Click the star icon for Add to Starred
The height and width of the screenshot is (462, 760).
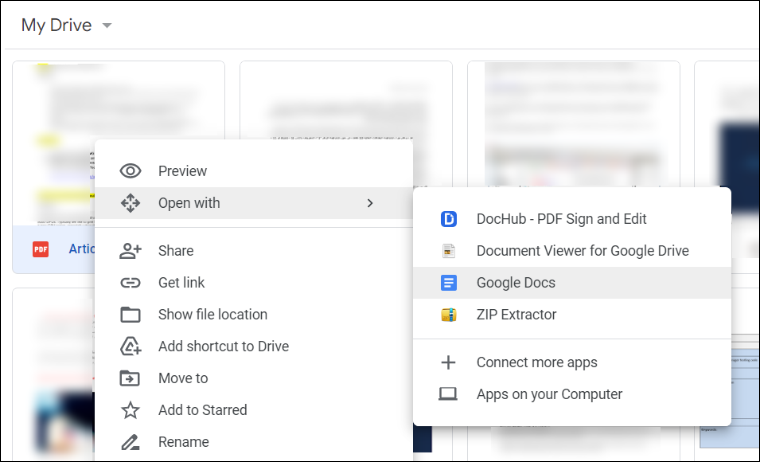pyautogui.click(x=130, y=410)
